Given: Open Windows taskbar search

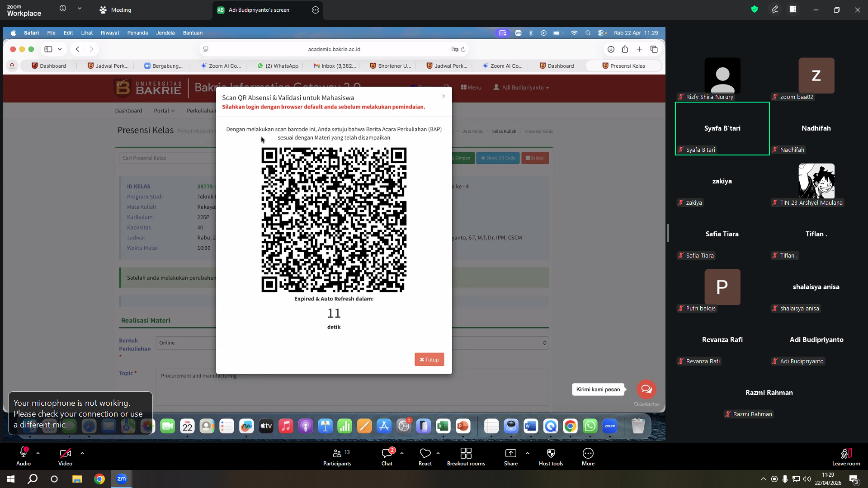Looking at the screenshot, I should (x=33, y=479).
